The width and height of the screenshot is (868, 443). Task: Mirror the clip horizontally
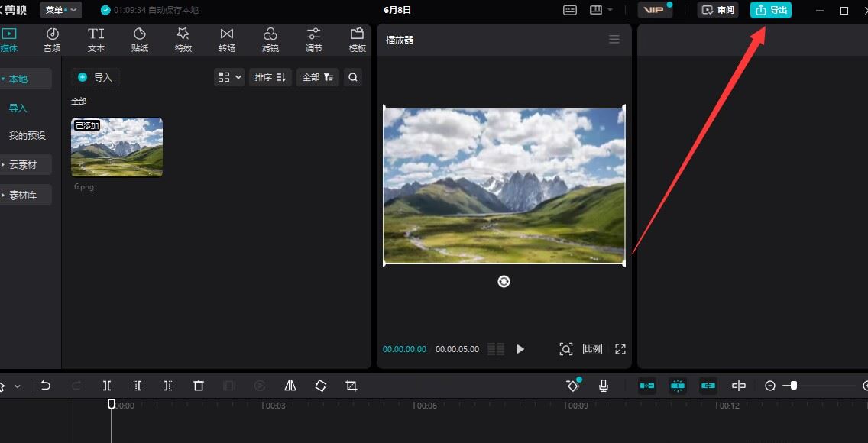pos(290,386)
